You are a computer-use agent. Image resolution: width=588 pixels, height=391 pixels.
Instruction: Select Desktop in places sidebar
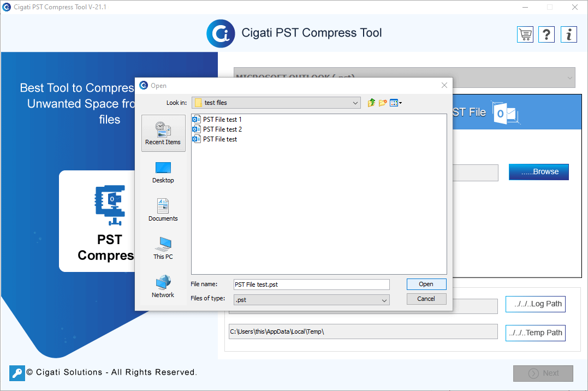pos(163,172)
